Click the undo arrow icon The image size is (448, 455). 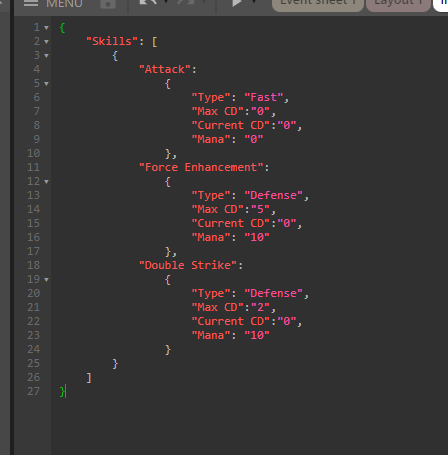point(148,3)
